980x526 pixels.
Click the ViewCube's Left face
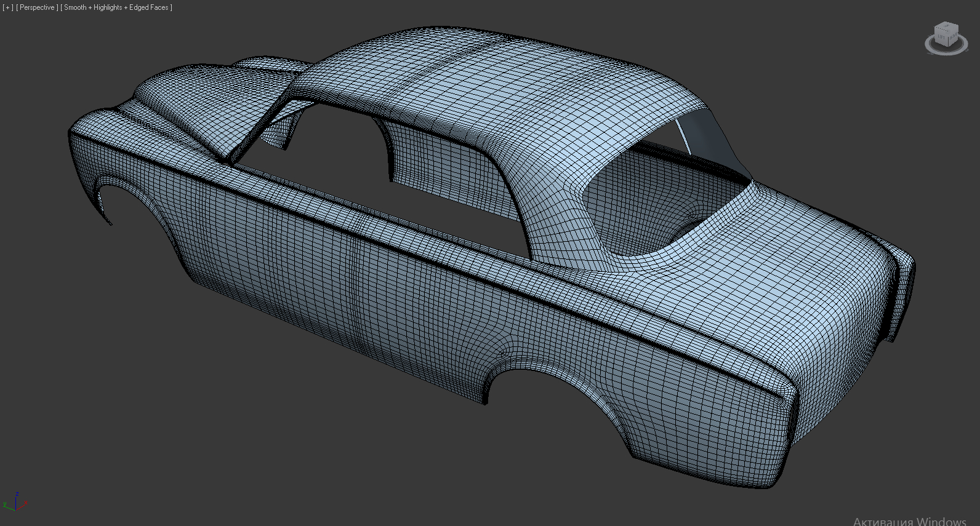pyautogui.click(x=941, y=38)
